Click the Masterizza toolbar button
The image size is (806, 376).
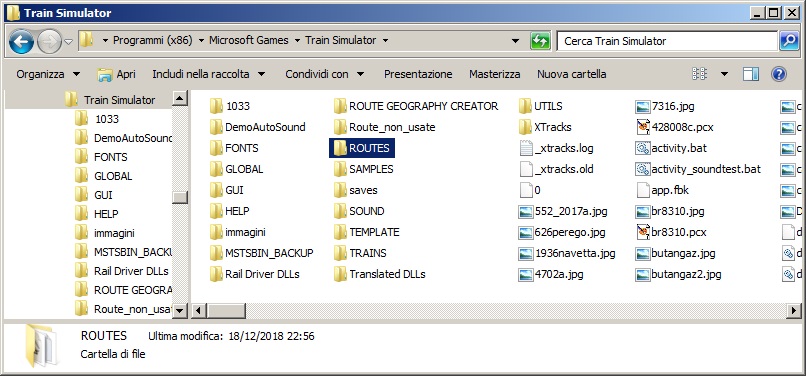coord(494,74)
